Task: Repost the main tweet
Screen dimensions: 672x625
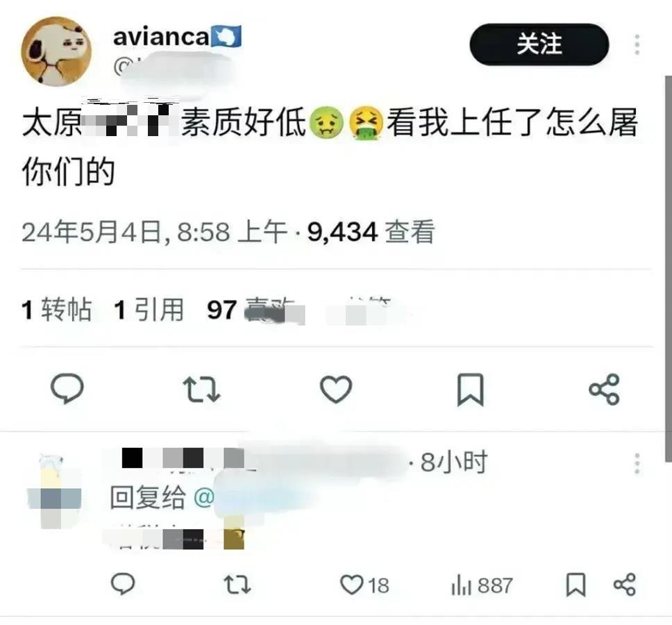Action: pyautogui.click(x=201, y=389)
